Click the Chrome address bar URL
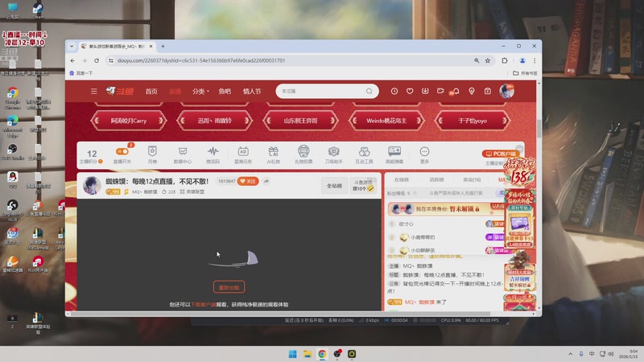 click(201, 60)
